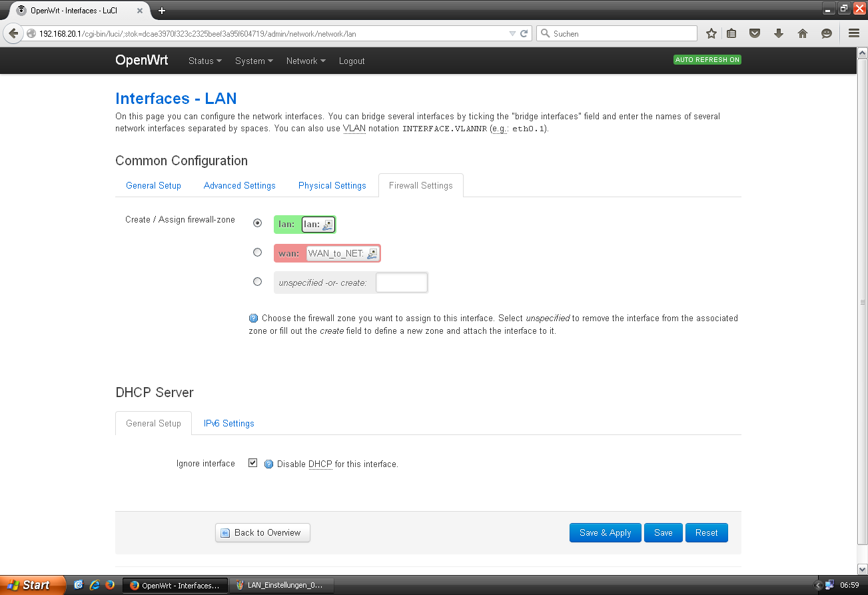Open the IPv6 Settings tab
This screenshot has width=868, height=595.
point(228,423)
